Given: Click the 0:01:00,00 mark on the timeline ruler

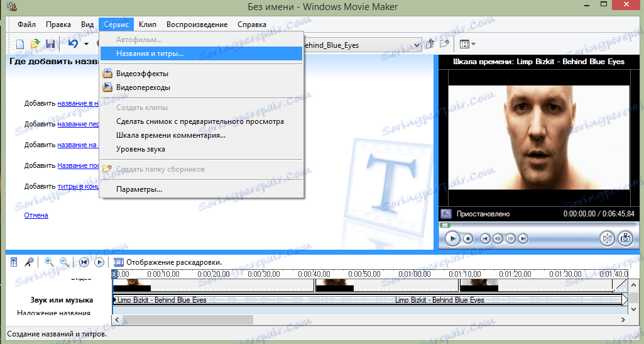Looking at the screenshot, I should point(415,274).
